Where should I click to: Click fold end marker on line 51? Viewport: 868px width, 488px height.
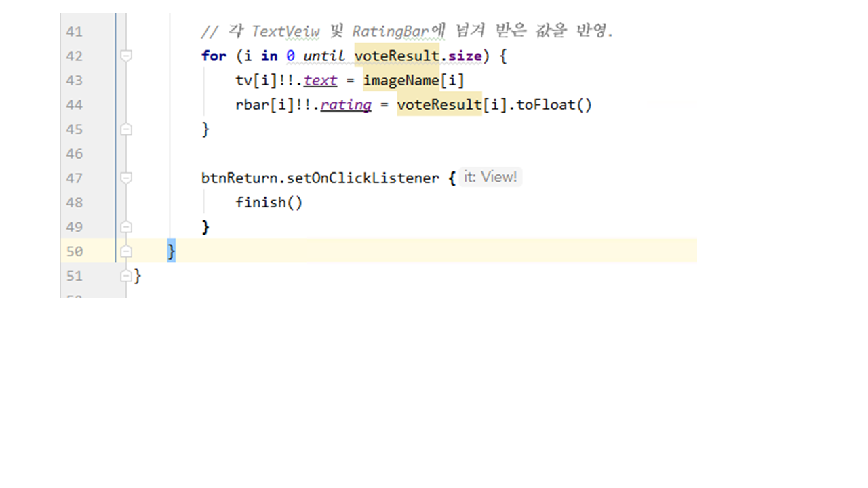coord(126,276)
